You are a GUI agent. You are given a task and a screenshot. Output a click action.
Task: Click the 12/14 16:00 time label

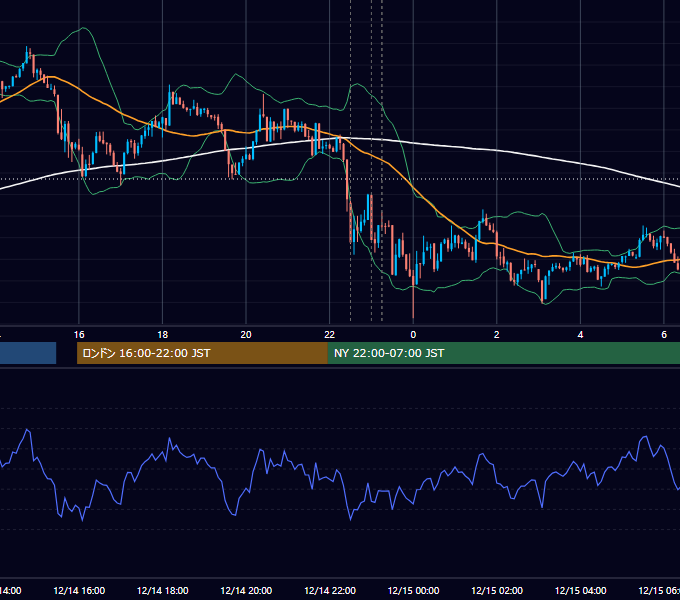[x=79, y=590]
